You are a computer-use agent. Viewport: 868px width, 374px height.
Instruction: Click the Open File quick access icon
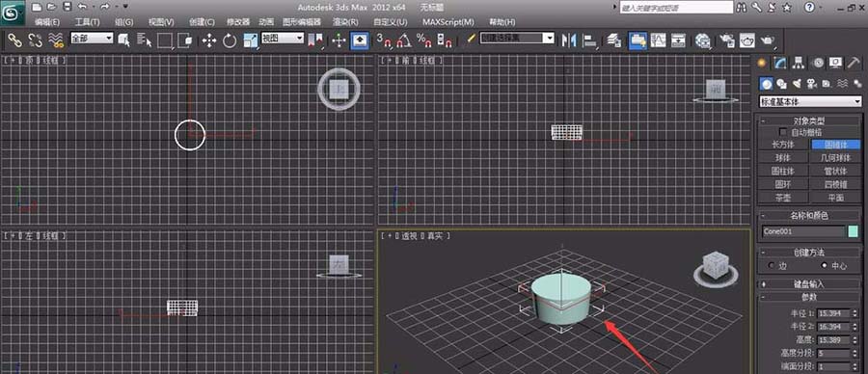[52, 7]
